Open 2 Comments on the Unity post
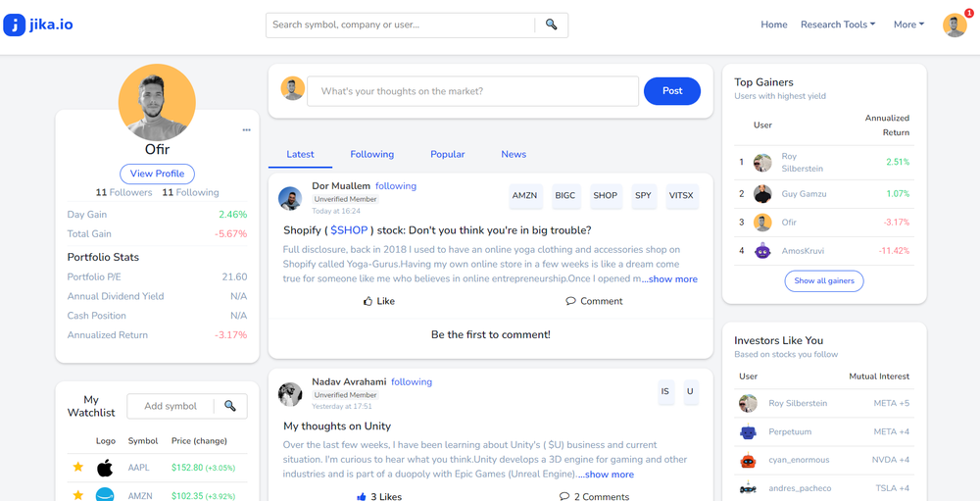Screen dimensions: 980x501 pyautogui.click(x=595, y=497)
